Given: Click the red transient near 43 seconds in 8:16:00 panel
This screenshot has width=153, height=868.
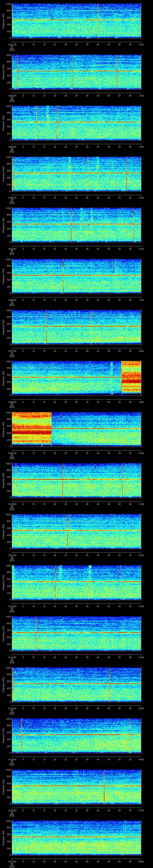Looking at the screenshot, I should coord(104,787).
